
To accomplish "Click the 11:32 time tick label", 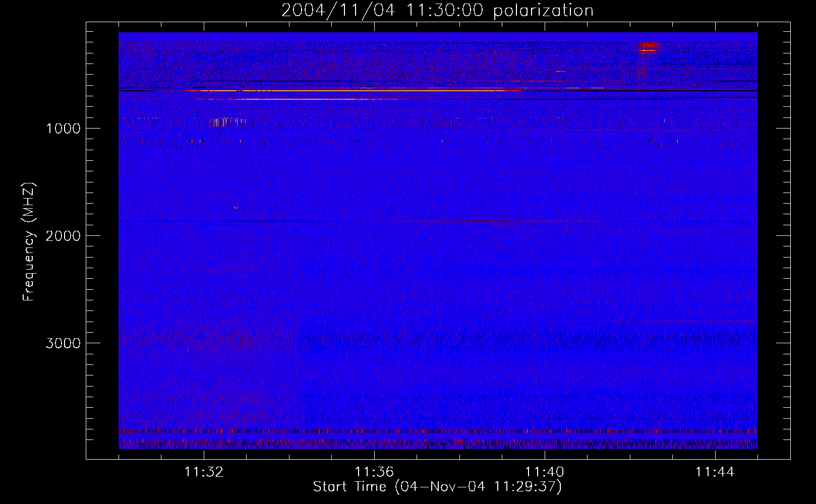I will tap(204, 472).
